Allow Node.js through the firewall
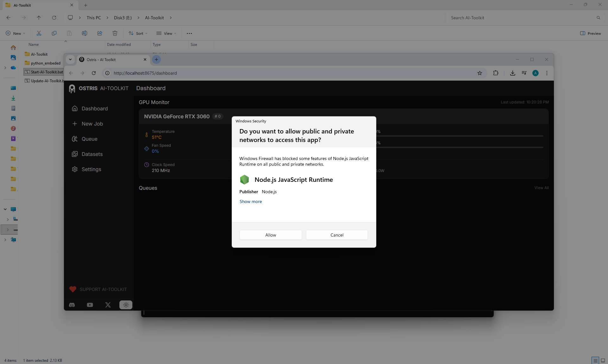 271,235
